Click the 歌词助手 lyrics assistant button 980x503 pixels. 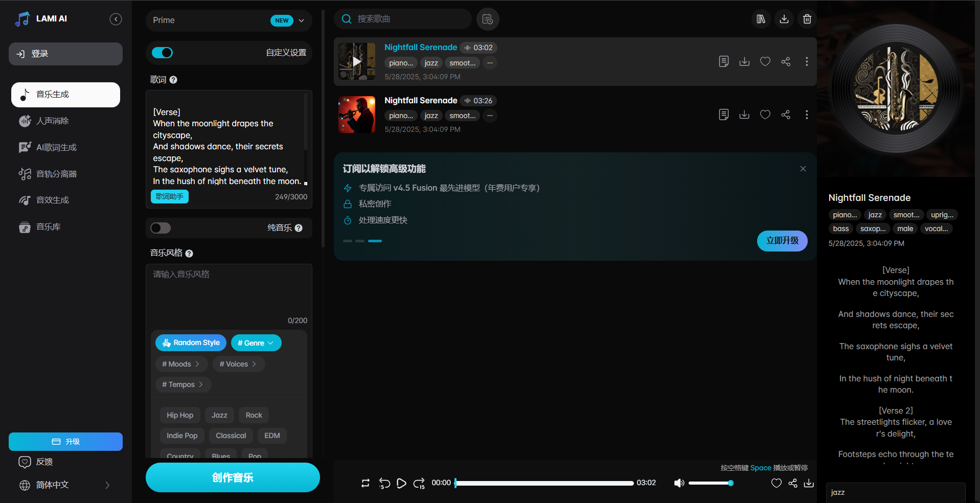pyautogui.click(x=170, y=196)
